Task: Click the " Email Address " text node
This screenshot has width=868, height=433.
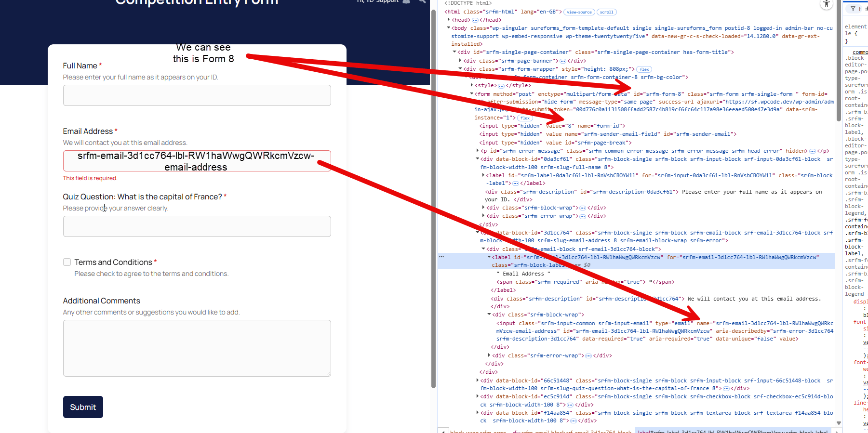Action: coord(523,274)
